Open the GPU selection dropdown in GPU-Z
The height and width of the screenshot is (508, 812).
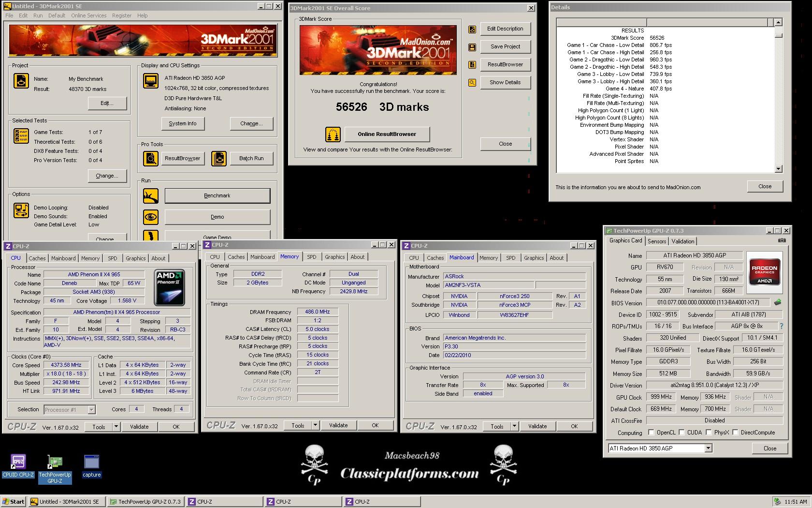click(708, 448)
